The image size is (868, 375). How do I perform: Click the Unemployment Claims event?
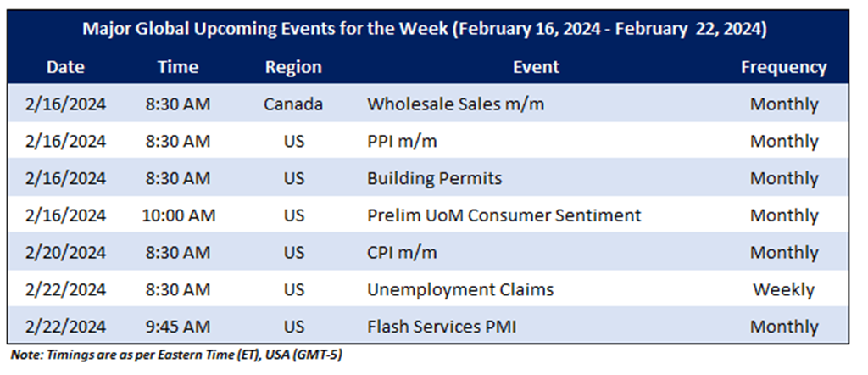pyautogui.click(x=459, y=289)
